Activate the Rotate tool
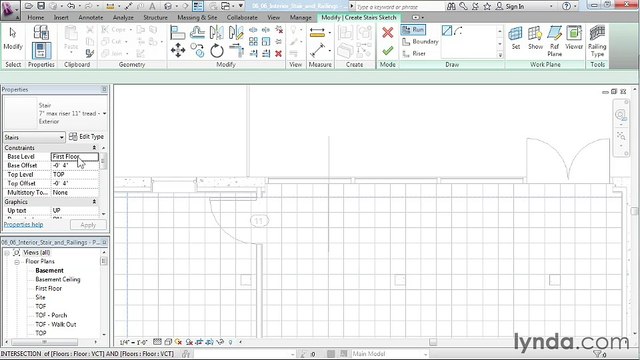This screenshot has width=640, height=360. (x=217, y=51)
